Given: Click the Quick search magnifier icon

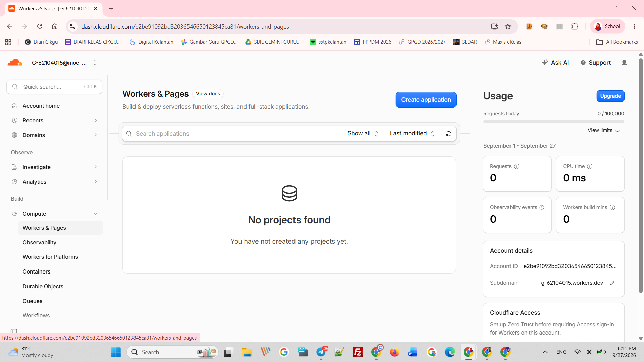Looking at the screenshot, I should pos(15,87).
